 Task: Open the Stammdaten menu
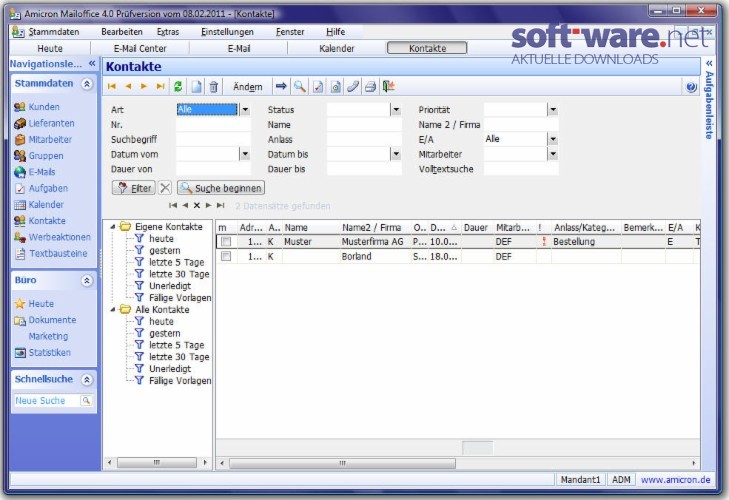[x=53, y=32]
